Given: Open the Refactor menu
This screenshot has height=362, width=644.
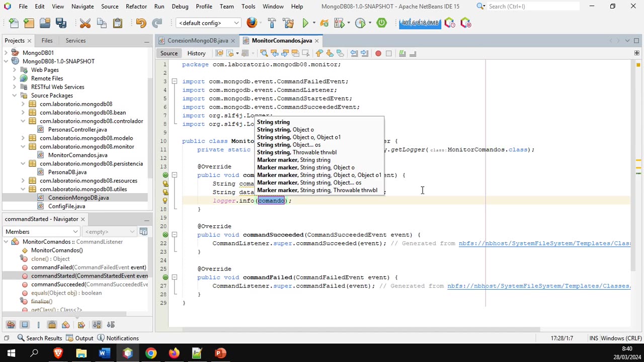Looking at the screenshot, I should tap(136, 7).
